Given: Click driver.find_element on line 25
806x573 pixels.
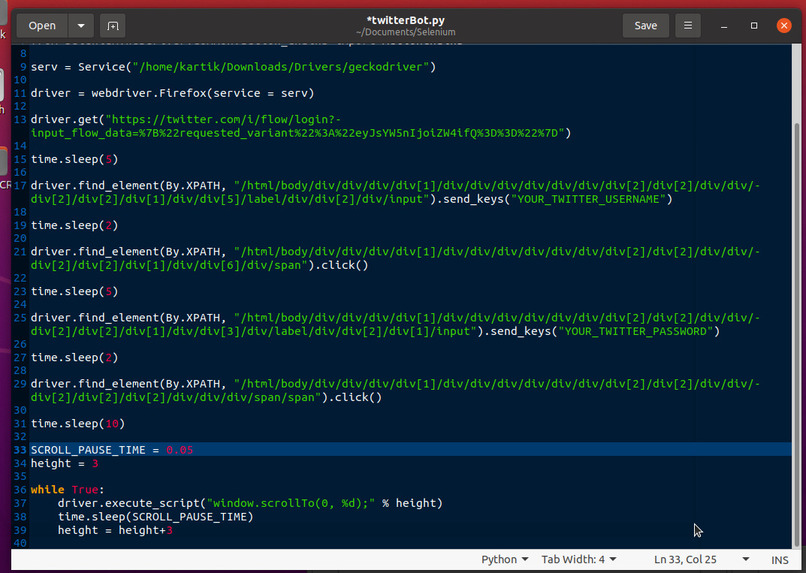Looking at the screenshot, I should click(x=95, y=318).
